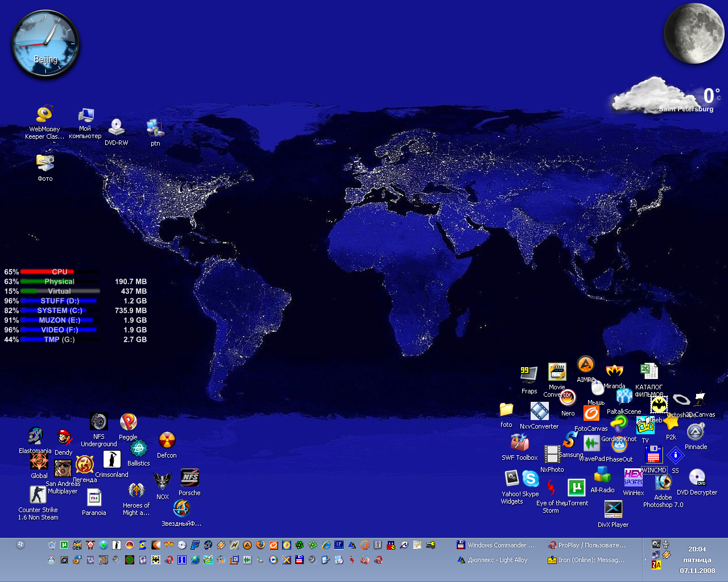Open the Eye of the Storm shortcut
Image resolution: width=728 pixels, height=582 pixels.
point(551,488)
